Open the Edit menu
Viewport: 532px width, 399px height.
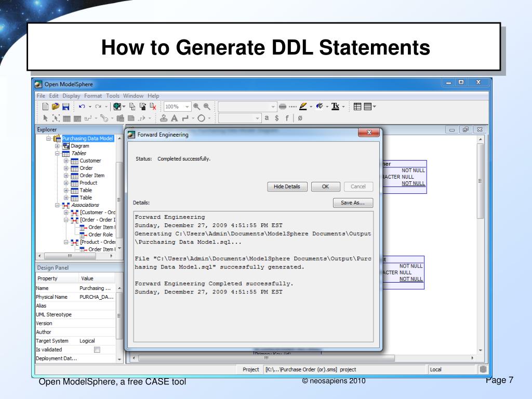pos(54,96)
